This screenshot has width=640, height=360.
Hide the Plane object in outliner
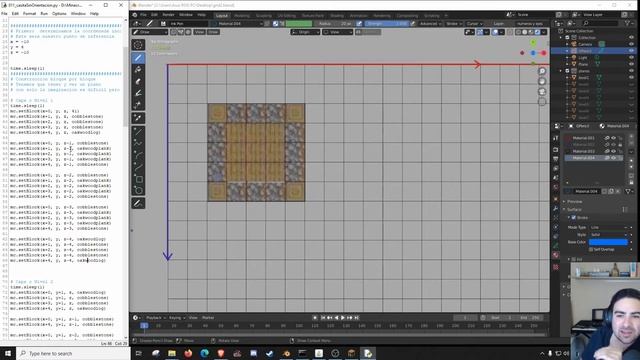pyautogui.click(x=631, y=64)
